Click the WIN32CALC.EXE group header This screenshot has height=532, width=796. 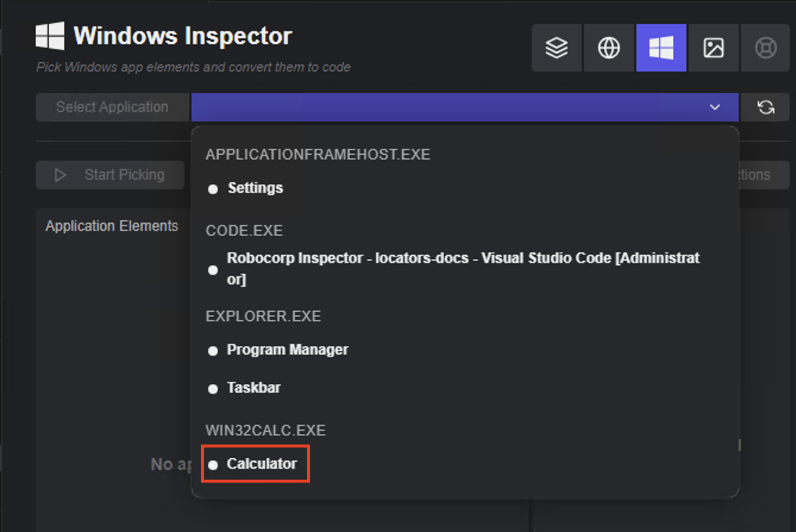[x=265, y=430]
